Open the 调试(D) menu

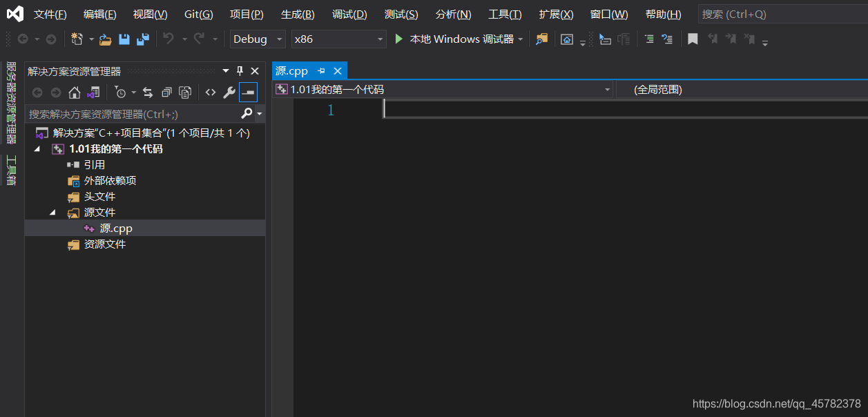pos(349,14)
